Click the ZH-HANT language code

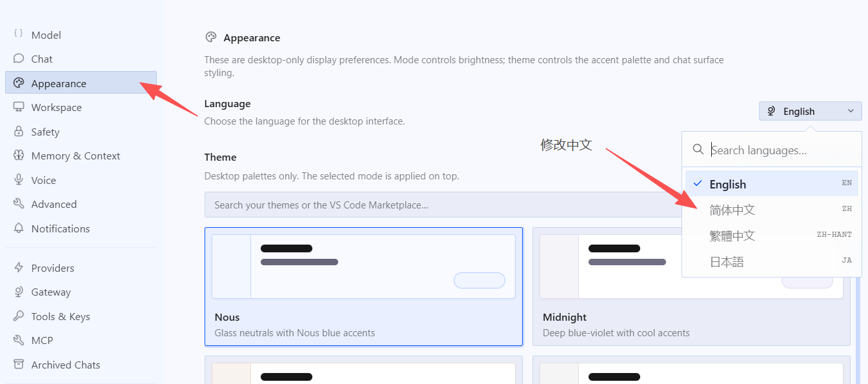[834, 235]
